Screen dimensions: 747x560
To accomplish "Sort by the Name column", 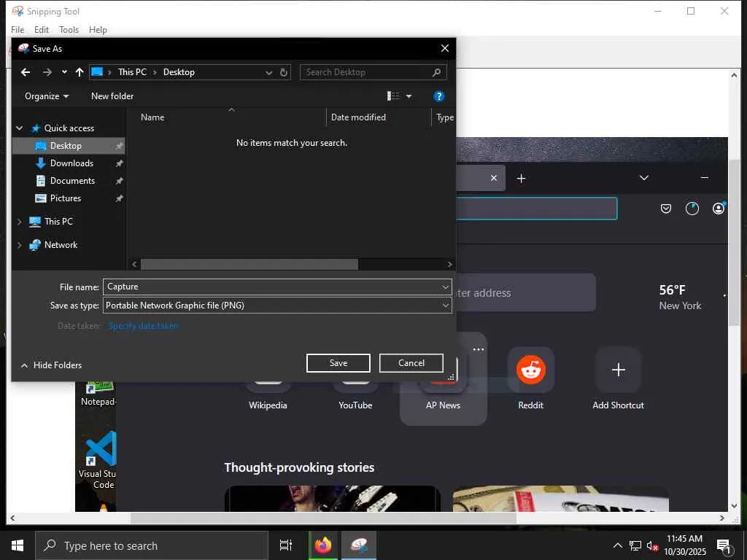I will 152,117.
